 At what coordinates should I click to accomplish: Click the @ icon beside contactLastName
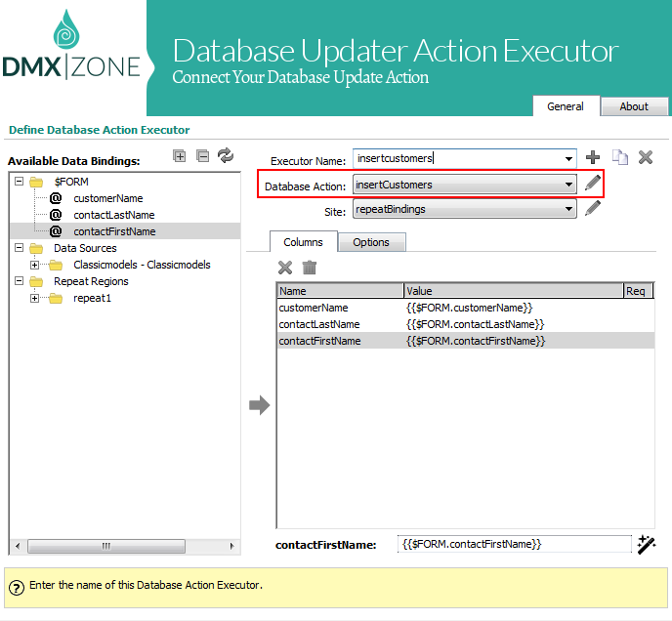56,215
